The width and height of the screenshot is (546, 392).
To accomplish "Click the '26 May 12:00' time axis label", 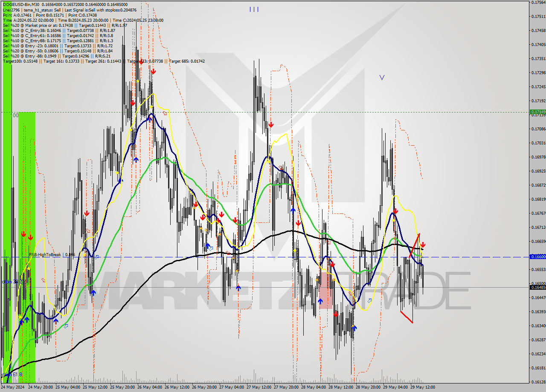I will (177, 387).
